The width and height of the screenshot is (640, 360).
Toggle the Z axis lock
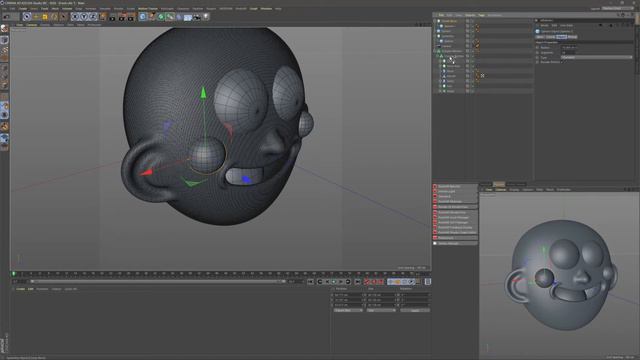coord(93,17)
